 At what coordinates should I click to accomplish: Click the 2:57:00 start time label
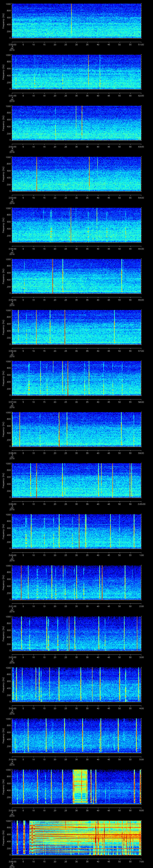click(x=12, y=402)
